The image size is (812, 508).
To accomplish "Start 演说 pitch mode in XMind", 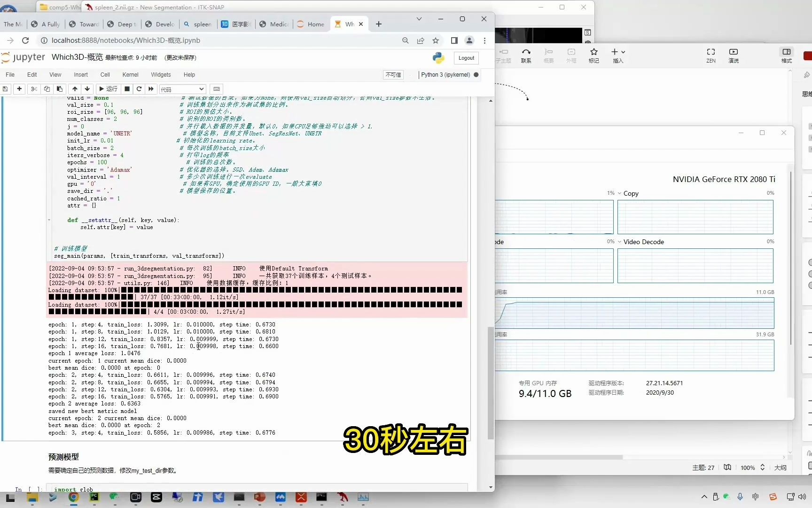I will click(734, 56).
